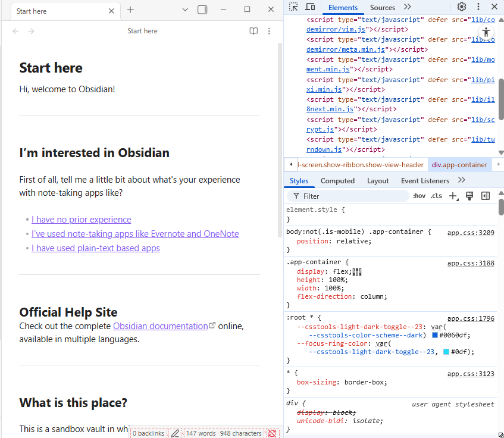Toggle the device toolbar in DevTools
Image resolution: width=504 pixels, height=438 pixels.
(310, 7)
